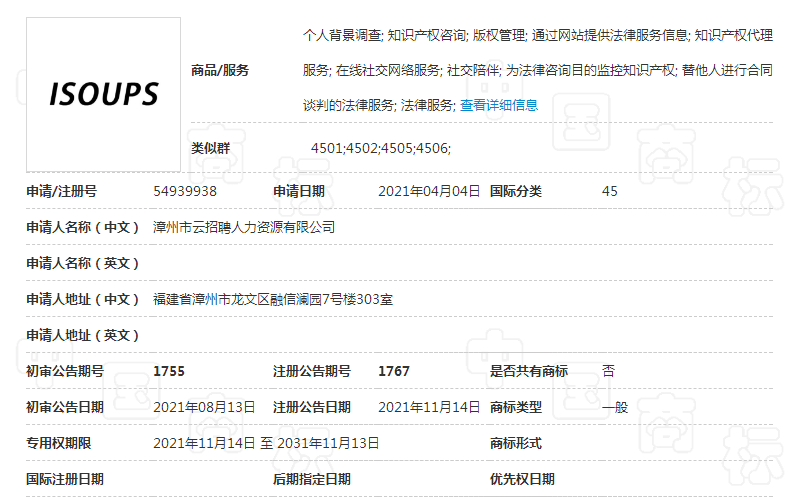
Task: Click the 注册公告日期 label
Action: 312,407
